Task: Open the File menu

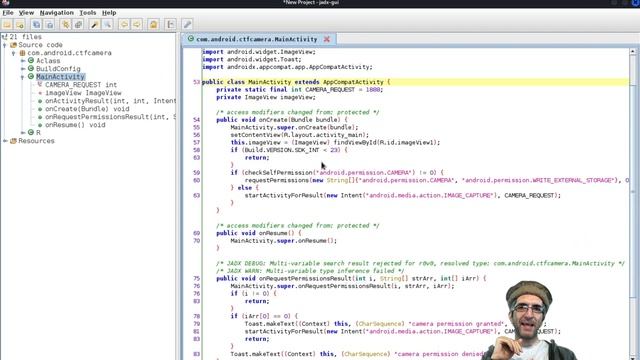Action: [8, 13]
